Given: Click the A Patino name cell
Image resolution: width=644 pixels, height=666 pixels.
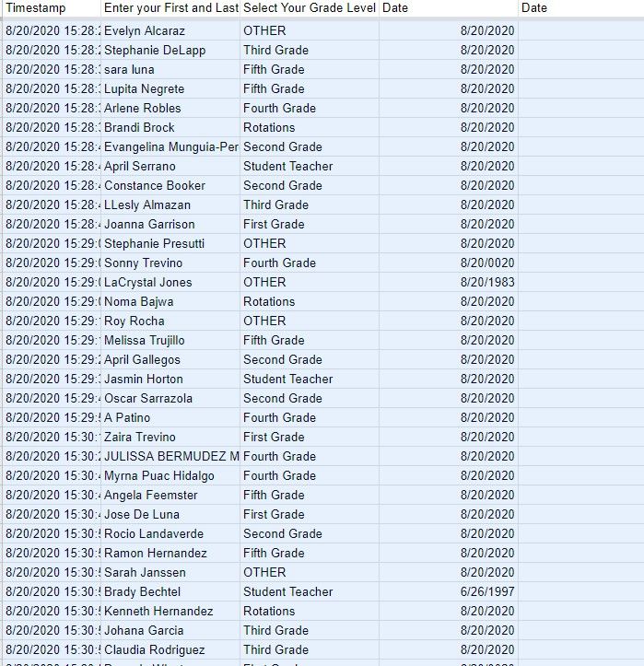Looking at the screenshot, I should click(170, 417).
